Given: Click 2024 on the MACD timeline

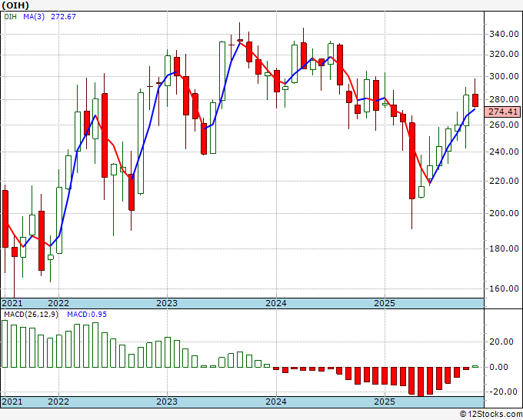Looking at the screenshot, I should [276, 402].
